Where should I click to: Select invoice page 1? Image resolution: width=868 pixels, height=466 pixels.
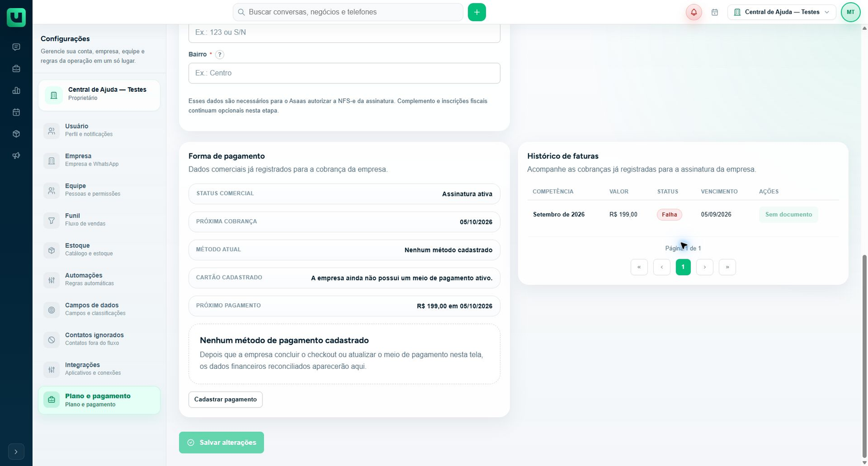point(683,267)
